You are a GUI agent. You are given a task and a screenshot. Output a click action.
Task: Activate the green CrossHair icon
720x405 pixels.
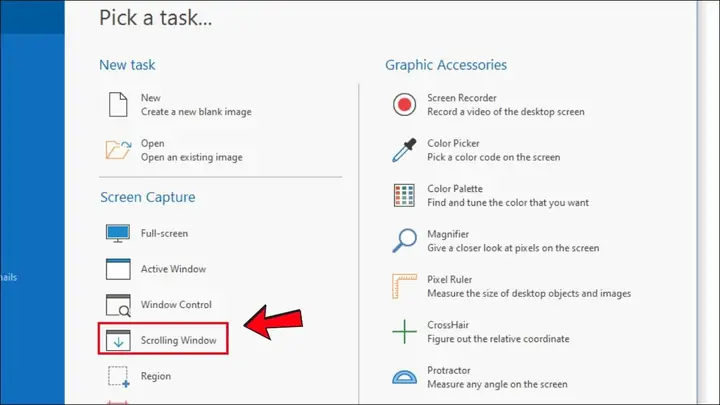(x=404, y=332)
